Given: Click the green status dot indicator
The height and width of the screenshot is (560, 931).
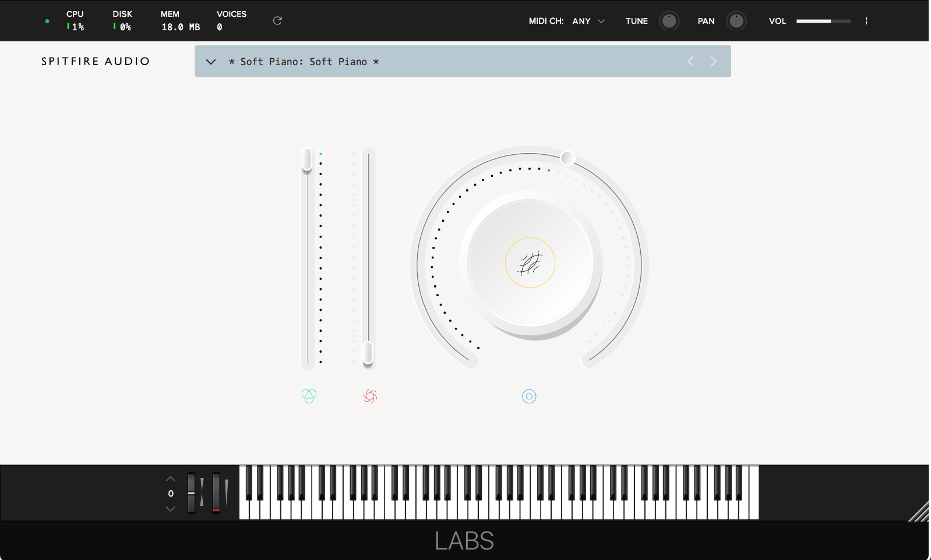Looking at the screenshot, I should (47, 21).
